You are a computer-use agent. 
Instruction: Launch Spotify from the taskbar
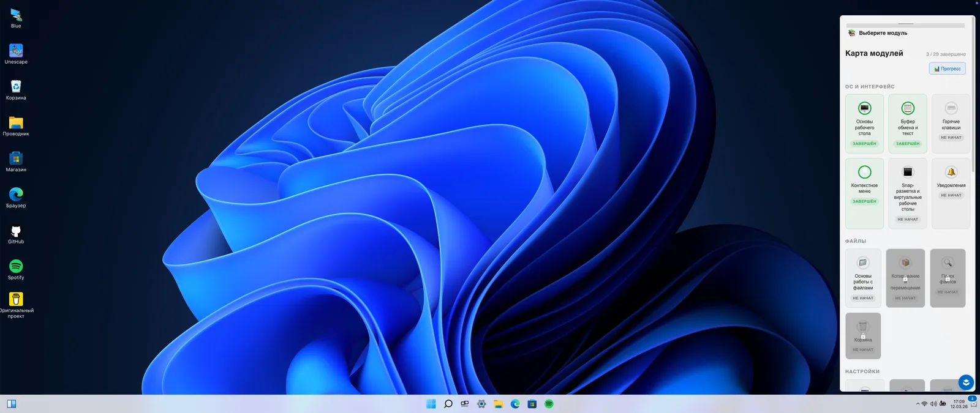click(549, 404)
